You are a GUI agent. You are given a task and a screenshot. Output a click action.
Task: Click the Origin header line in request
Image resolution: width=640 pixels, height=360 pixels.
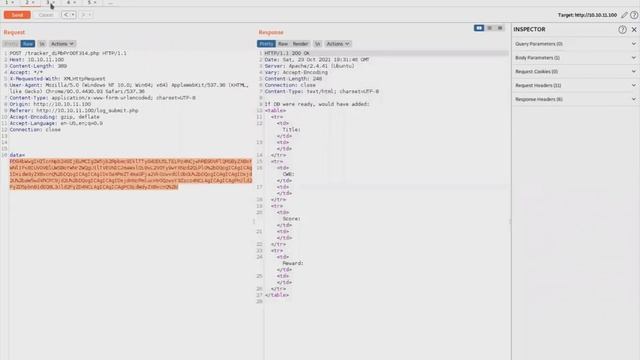pos(50,104)
